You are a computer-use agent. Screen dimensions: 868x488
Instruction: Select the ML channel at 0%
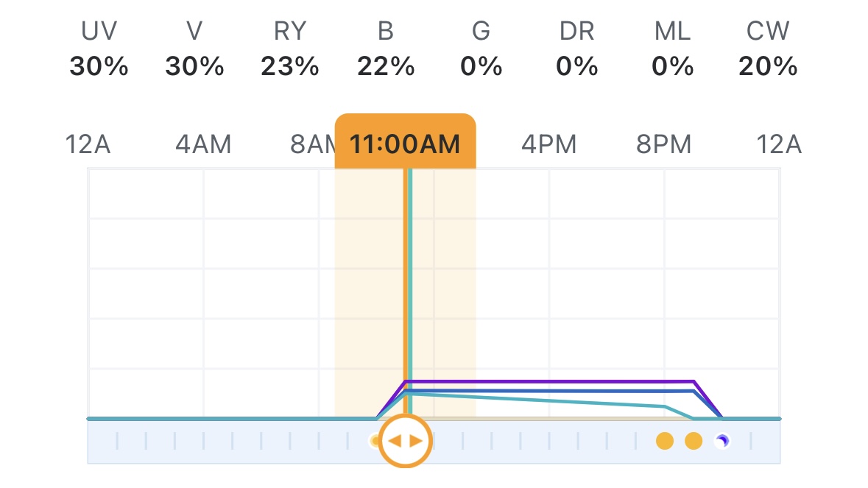point(673,52)
